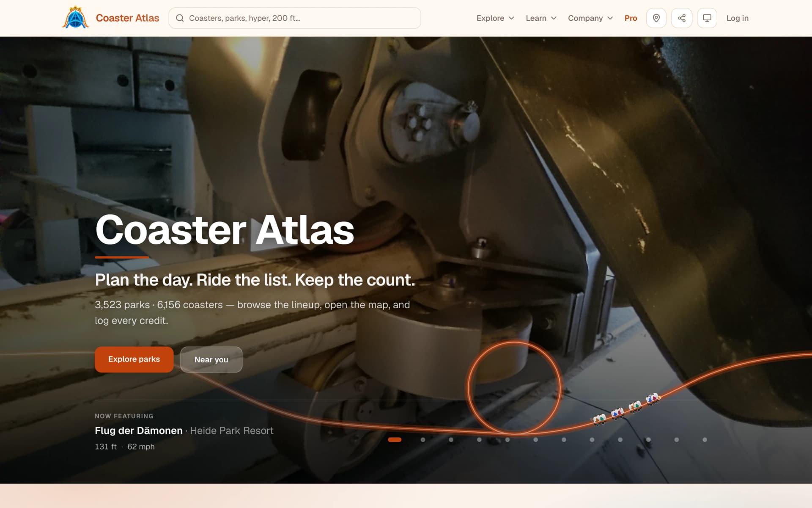Image resolution: width=812 pixels, height=508 pixels.
Task: Focus the coasters and parks search field
Action: [294, 18]
